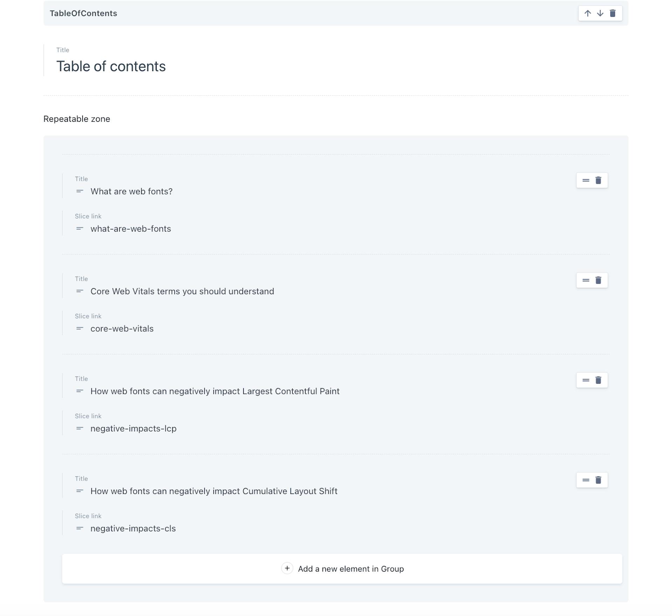
Task: Delete the "What are web fonts?" element
Action: pyautogui.click(x=598, y=180)
